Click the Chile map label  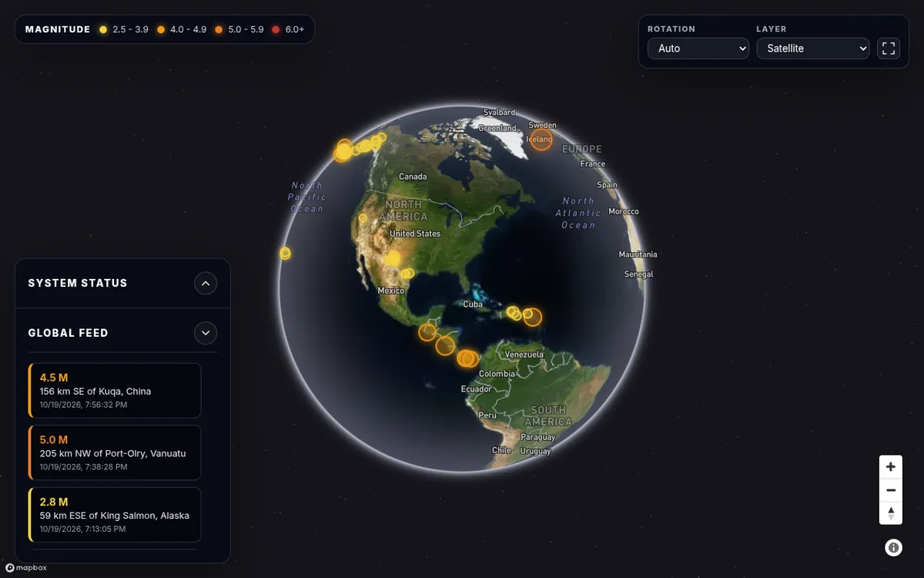tap(501, 450)
